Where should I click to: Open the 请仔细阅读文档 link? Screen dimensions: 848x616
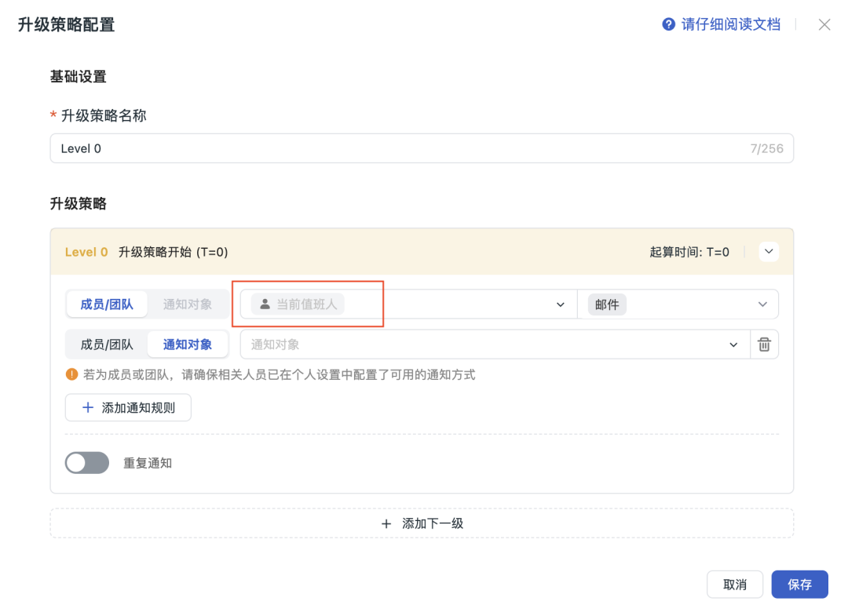[731, 24]
